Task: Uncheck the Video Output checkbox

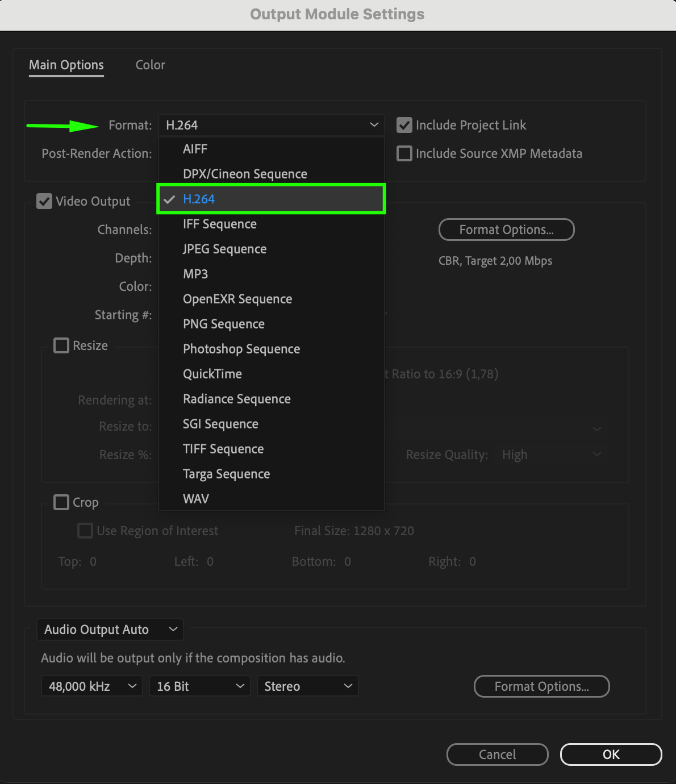Action: click(x=44, y=201)
